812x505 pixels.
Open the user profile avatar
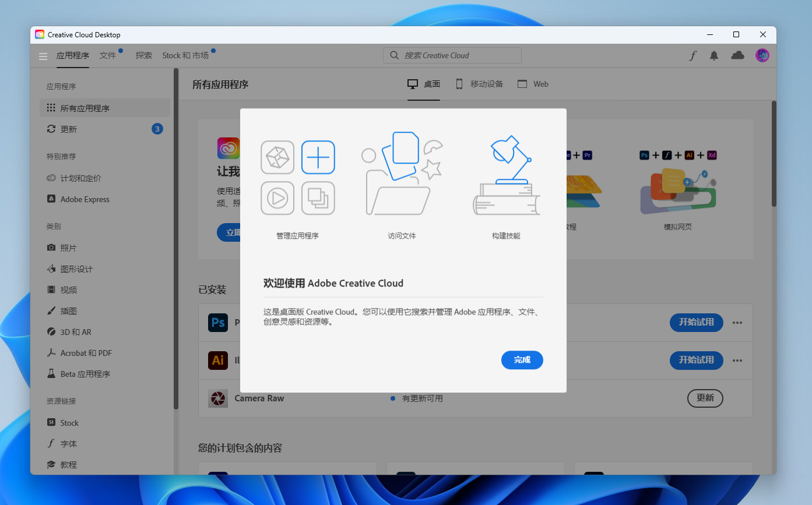[x=762, y=55]
